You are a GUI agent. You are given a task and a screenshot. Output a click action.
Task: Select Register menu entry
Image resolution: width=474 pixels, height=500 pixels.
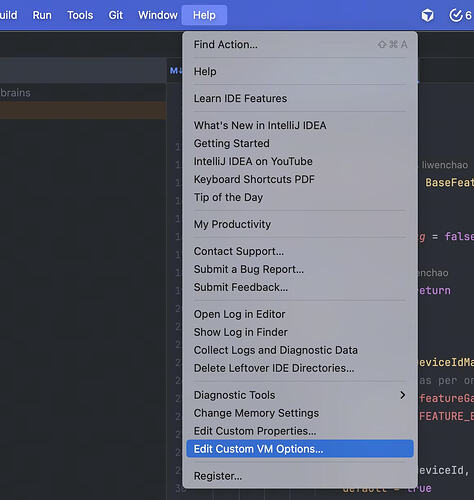[300, 476]
